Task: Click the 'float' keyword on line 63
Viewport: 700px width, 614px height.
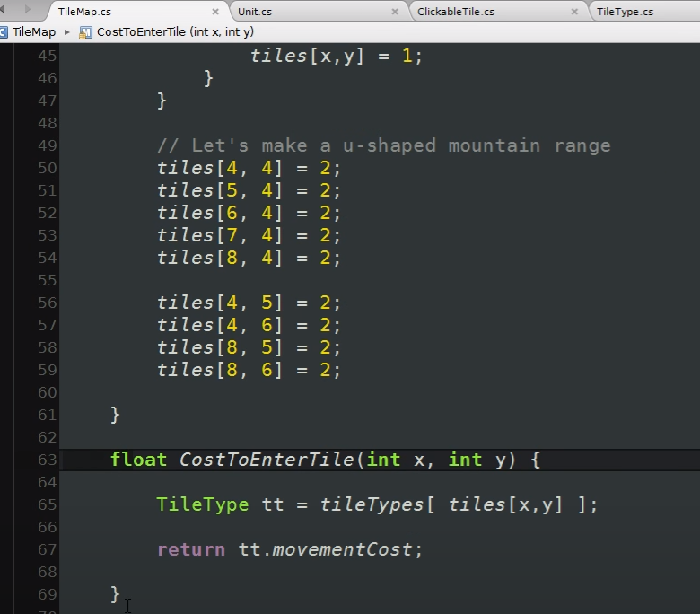Action: [x=139, y=460]
